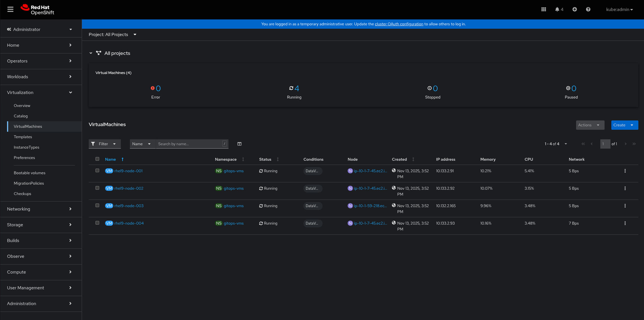
Task: Collapse the All projects summary section
Action: pos(91,53)
